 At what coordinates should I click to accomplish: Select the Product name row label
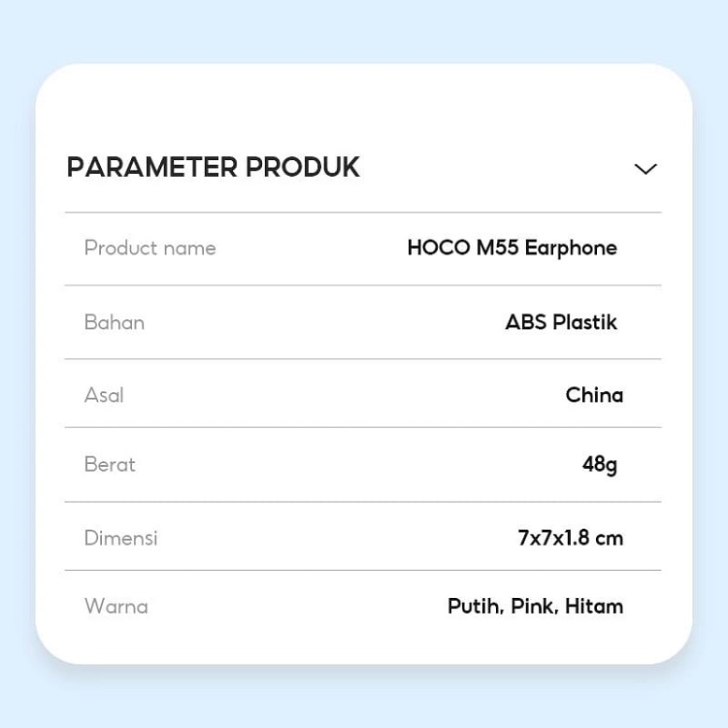[x=150, y=248]
